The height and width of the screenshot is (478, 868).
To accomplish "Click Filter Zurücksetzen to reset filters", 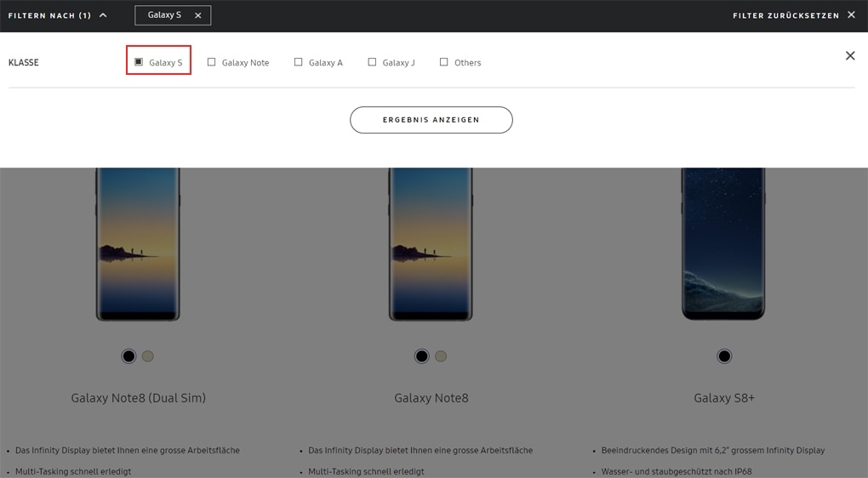I will (794, 15).
